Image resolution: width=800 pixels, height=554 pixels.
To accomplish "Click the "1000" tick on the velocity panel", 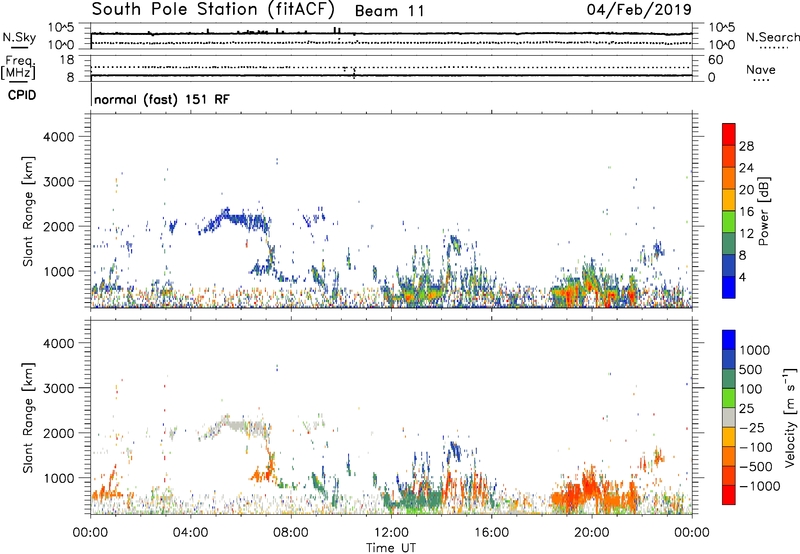I will pyautogui.click(x=58, y=478).
